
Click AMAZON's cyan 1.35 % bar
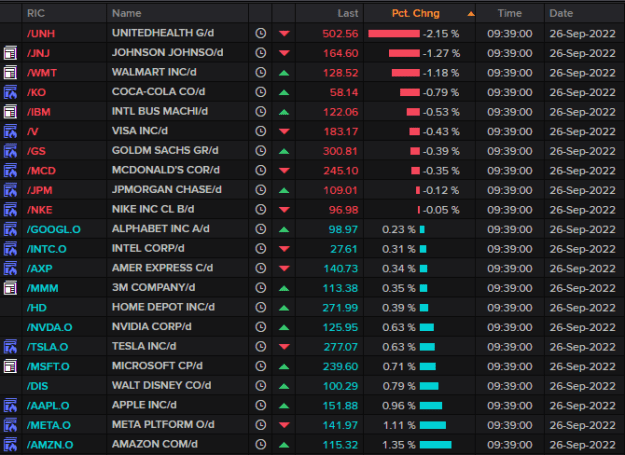(x=435, y=445)
